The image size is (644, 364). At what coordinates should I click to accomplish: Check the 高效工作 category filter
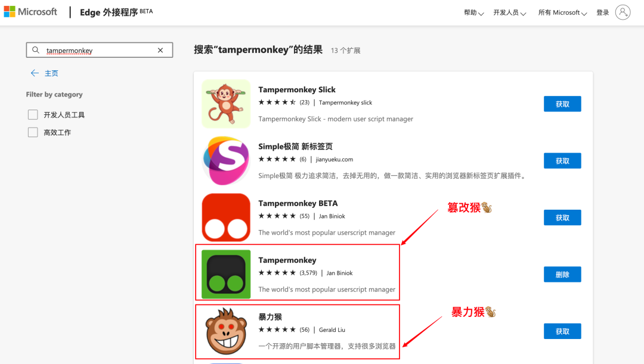[x=33, y=132]
